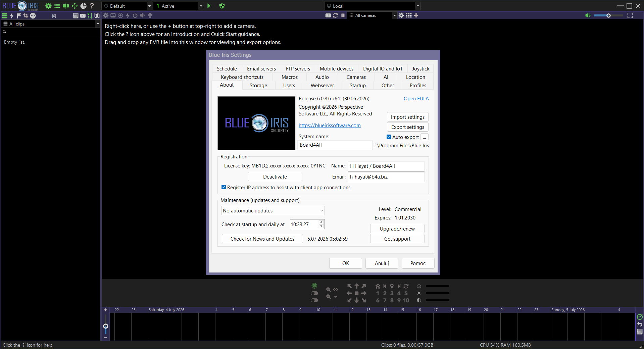Image resolution: width=644 pixels, height=349 pixels.
Task: Open the status list icon in top toolbar
Action: (57, 6)
